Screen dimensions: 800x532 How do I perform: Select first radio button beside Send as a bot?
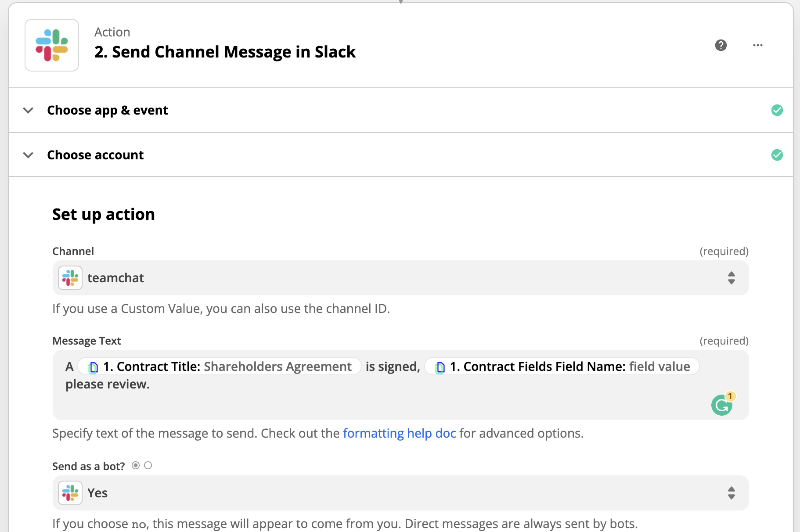(x=136, y=465)
